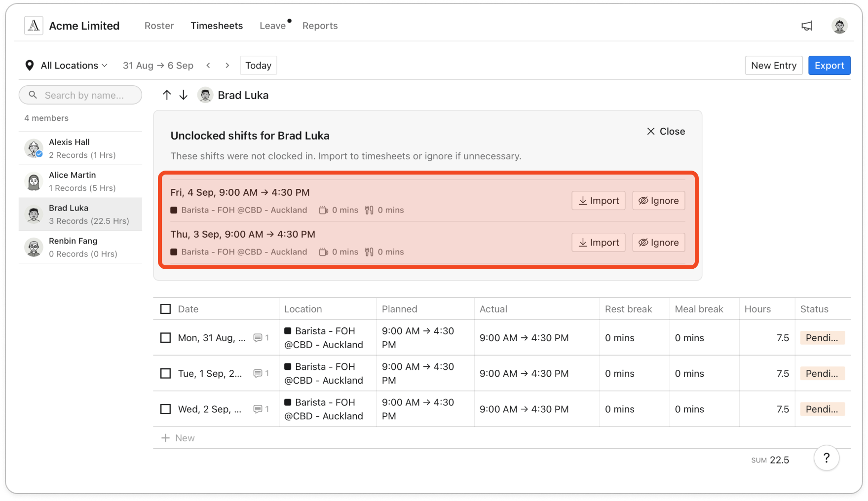Viewport: 868px width, 501px height.
Task: Import the Thu, 3 Sep shift
Action: point(599,243)
